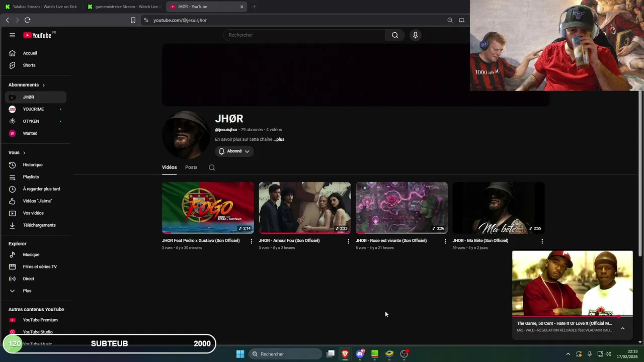Select the Posts channel tab
Image resolution: width=644 pixels, height=362 pixels.
pos(191,167)
